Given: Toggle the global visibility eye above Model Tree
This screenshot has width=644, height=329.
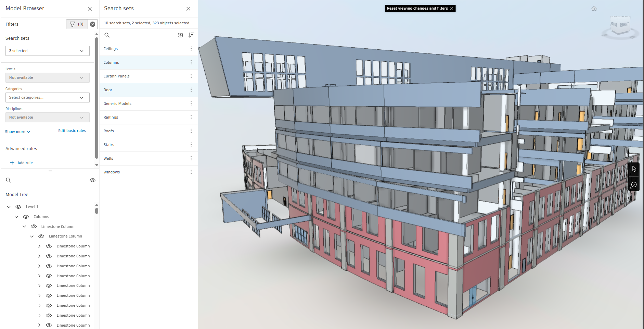Looking at the screenshot, I should pos(92,180).
